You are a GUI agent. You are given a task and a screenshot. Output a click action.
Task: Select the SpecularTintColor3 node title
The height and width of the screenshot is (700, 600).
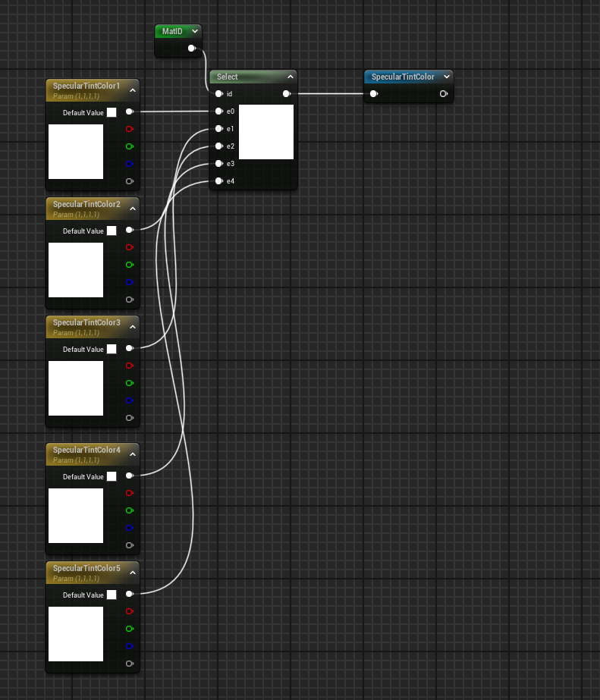(x=86, y=322)
